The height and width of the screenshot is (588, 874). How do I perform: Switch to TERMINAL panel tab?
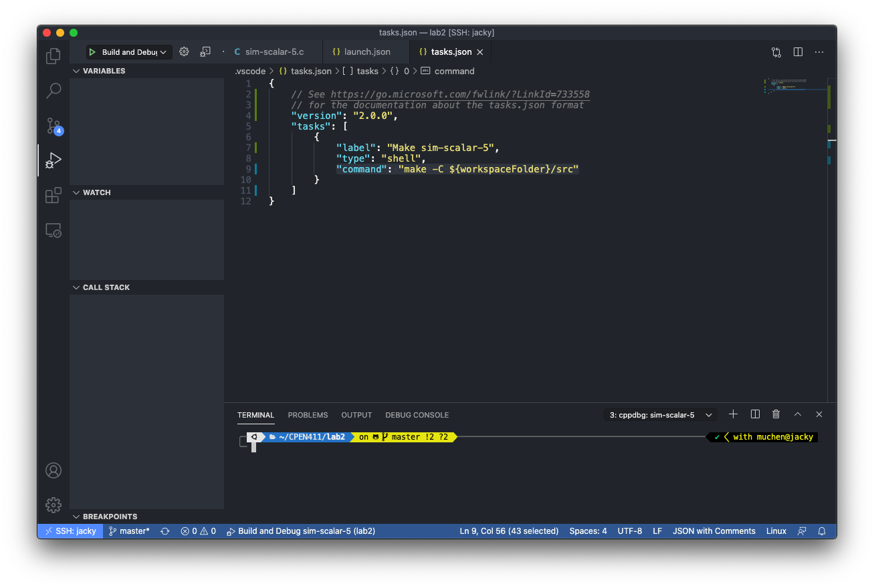(x=256, y=415)
